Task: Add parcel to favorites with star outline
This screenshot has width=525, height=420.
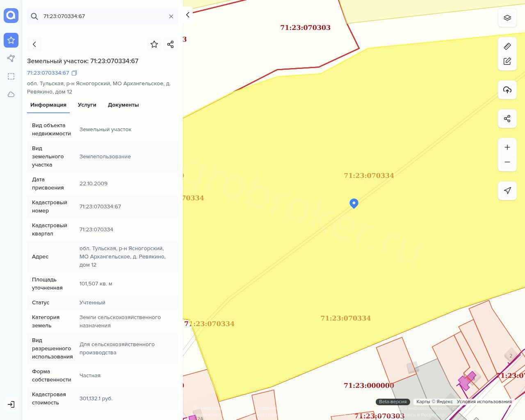Action: 154,44
